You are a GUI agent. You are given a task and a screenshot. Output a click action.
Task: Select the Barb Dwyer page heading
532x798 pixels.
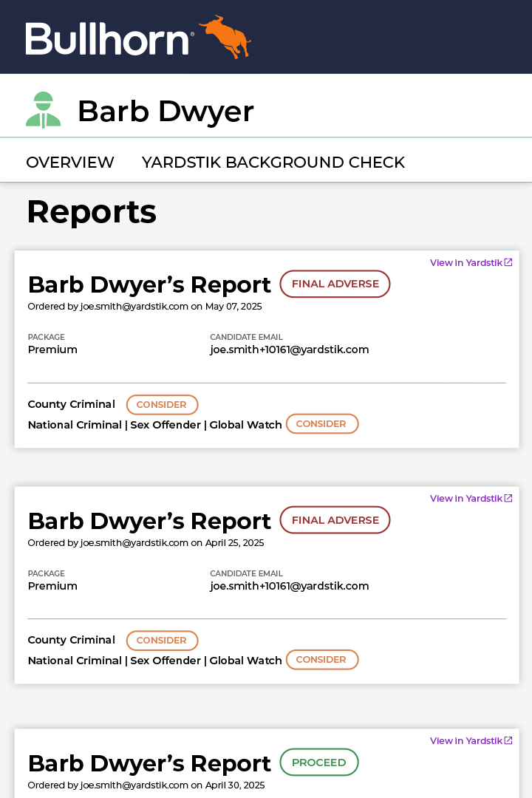pos(166,112)
